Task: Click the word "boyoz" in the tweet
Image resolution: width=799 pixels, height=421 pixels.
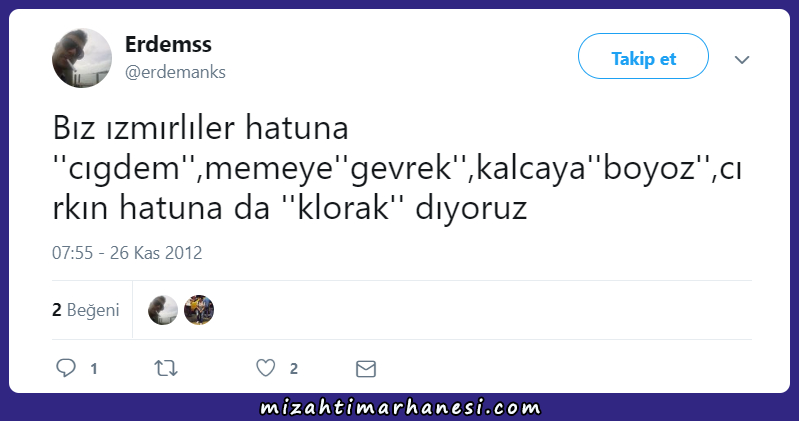Action: (650, 169)
